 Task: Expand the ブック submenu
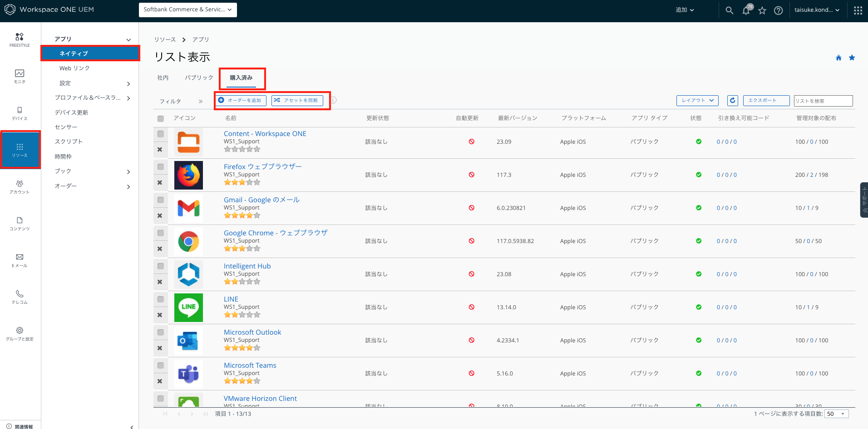pyautogui.click(x=128, y=172)
